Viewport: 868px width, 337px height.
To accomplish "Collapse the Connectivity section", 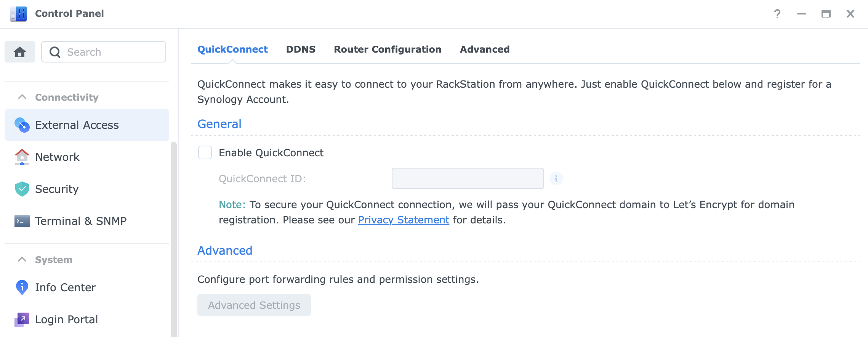I will (22, 97).
